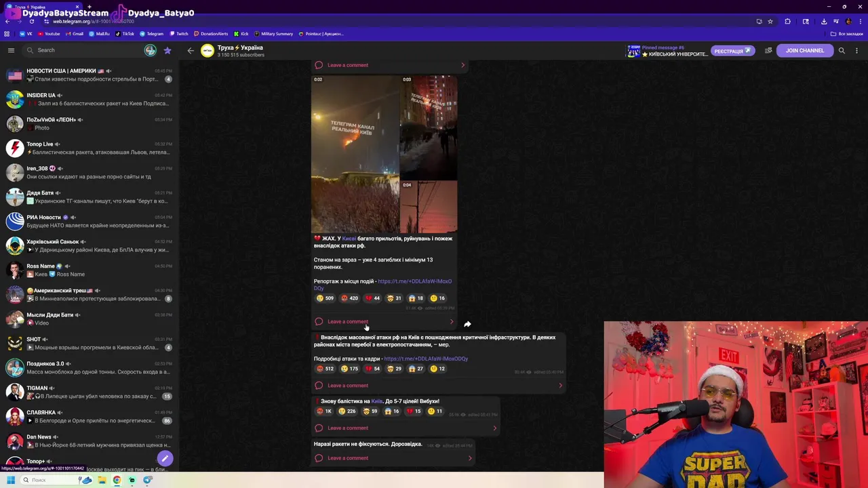Click the purple star premium icon

pyautogui.click(x=167, y=50)
